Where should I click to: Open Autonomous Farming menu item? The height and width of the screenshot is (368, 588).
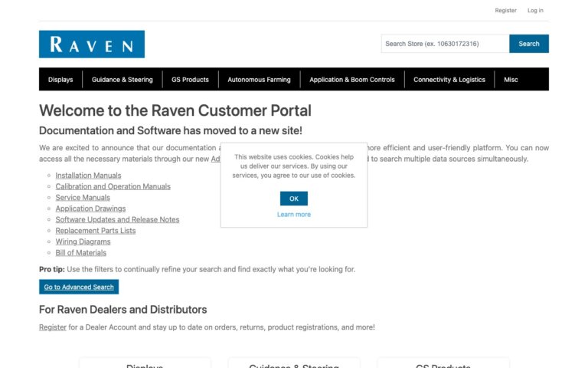[259, 80]
